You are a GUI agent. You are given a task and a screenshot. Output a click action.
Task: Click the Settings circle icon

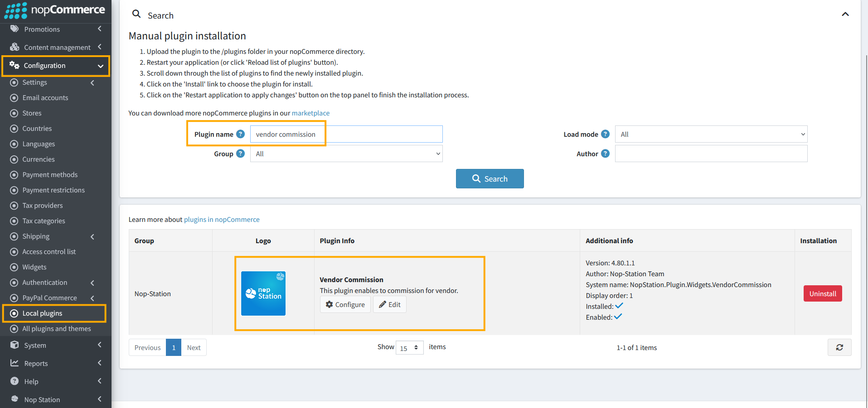pyautogui.click(x=14, y=82)
